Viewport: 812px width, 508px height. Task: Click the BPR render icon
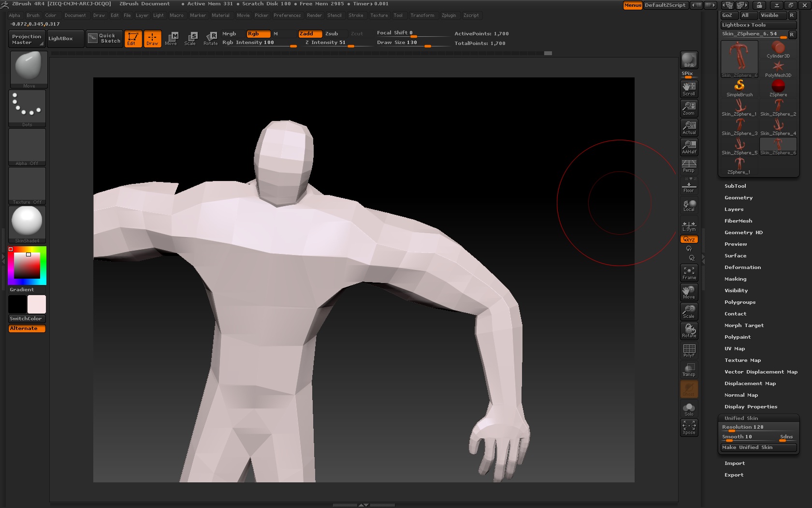tap(689, 60)
